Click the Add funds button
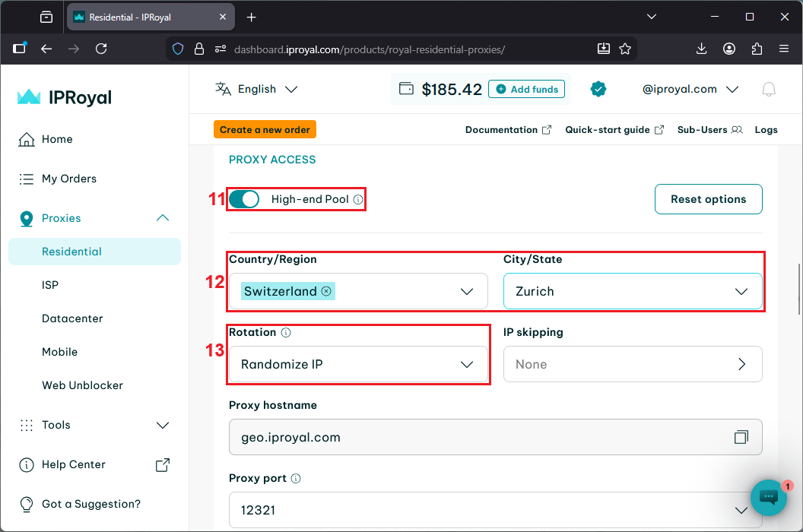The image size is (803, 532). tap(526, 89)
